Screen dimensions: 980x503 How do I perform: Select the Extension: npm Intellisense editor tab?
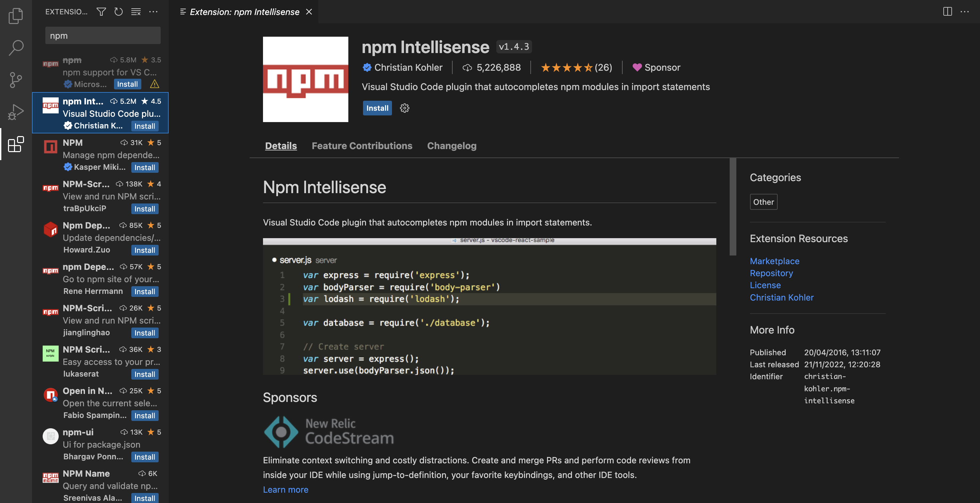[244, 12]
